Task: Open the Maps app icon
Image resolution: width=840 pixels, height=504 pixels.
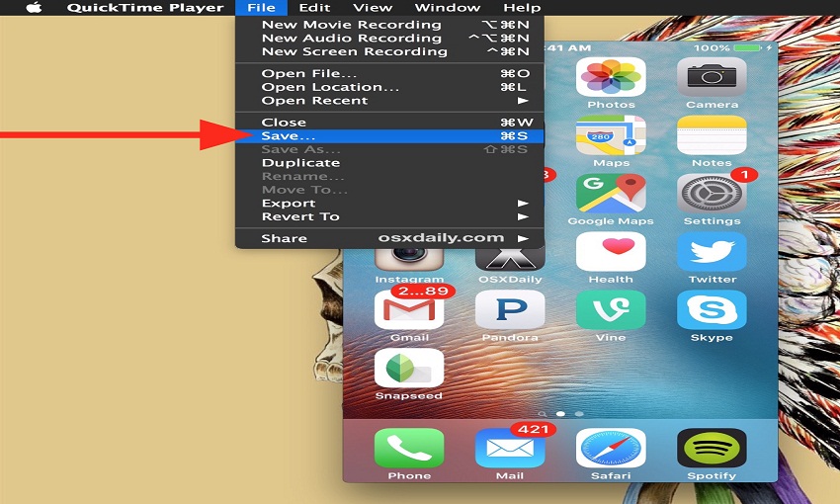Action: (x=611, y=135)
